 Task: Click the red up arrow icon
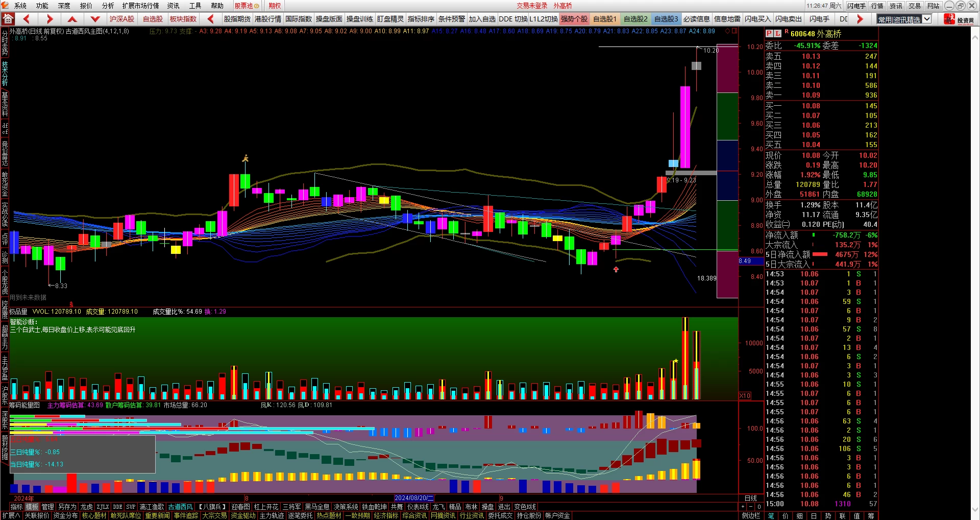pos(72,19)
